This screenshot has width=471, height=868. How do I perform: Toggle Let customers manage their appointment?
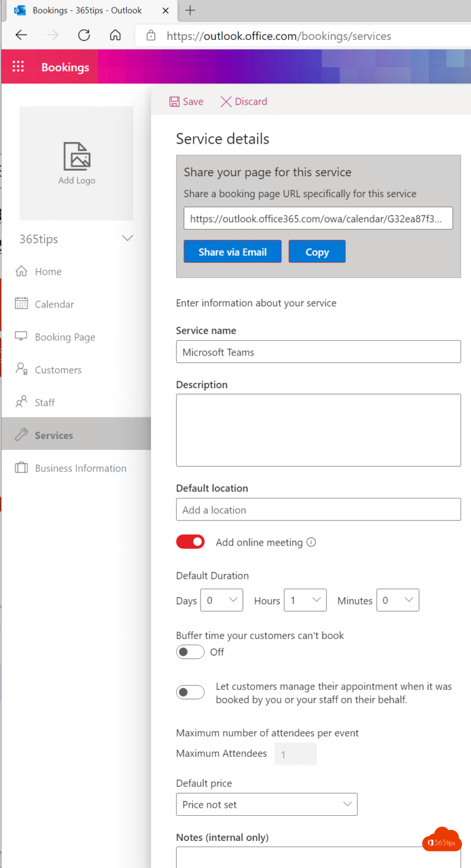190,692
